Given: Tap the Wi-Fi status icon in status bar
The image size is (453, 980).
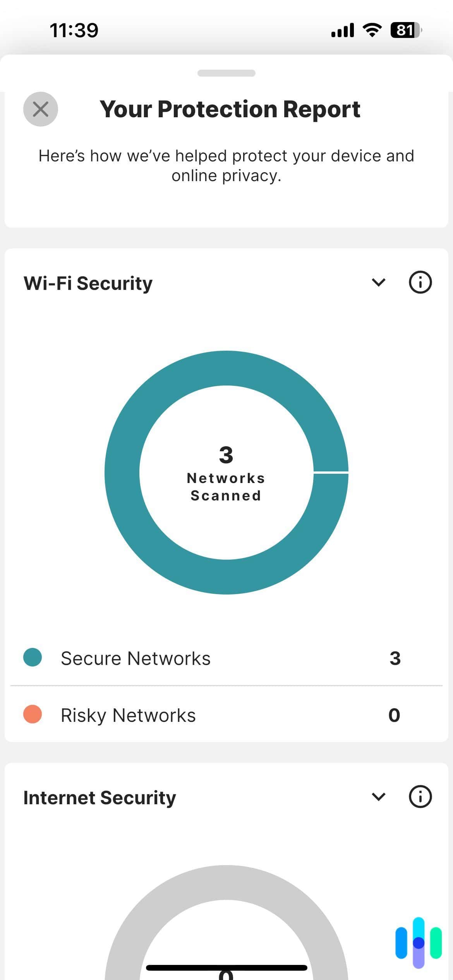Looking at the screenshot, I should (x=372, y=29).
